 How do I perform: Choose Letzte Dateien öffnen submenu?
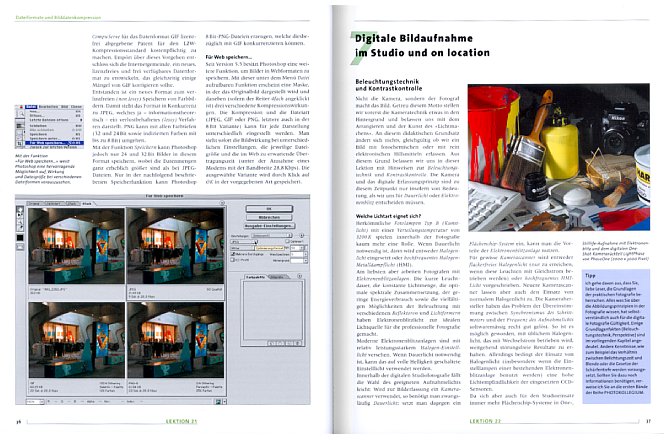(54, 120)
